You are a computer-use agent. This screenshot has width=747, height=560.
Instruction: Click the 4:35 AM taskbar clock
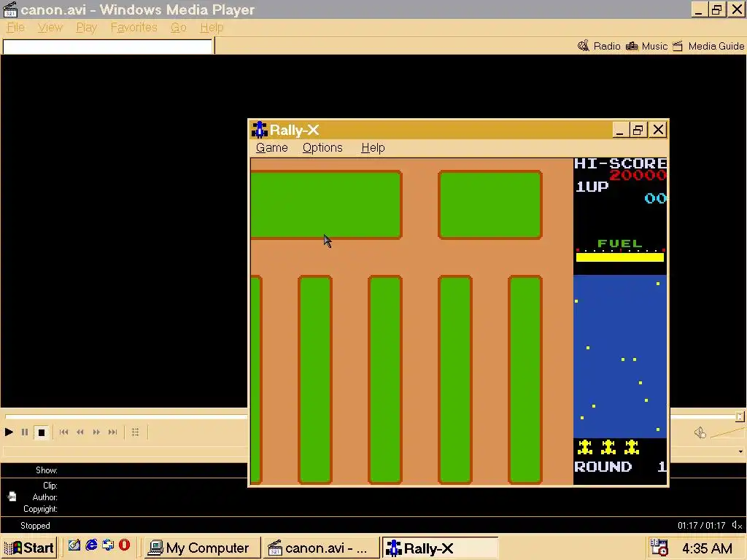click(707, 548)
